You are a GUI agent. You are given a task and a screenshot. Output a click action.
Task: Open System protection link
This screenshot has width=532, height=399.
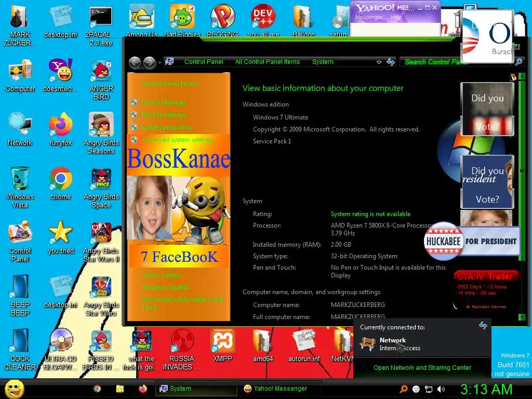coord(167,127)
